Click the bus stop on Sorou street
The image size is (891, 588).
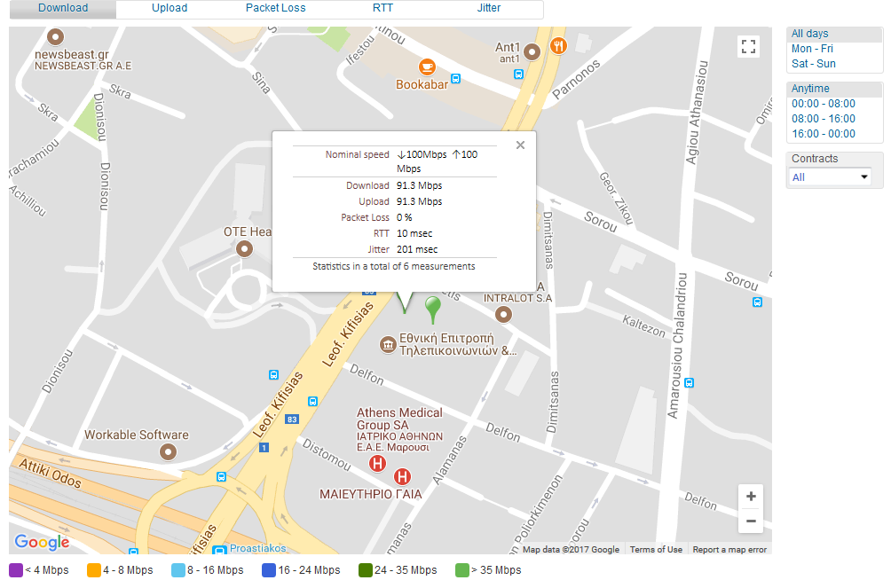coord(758,302)
